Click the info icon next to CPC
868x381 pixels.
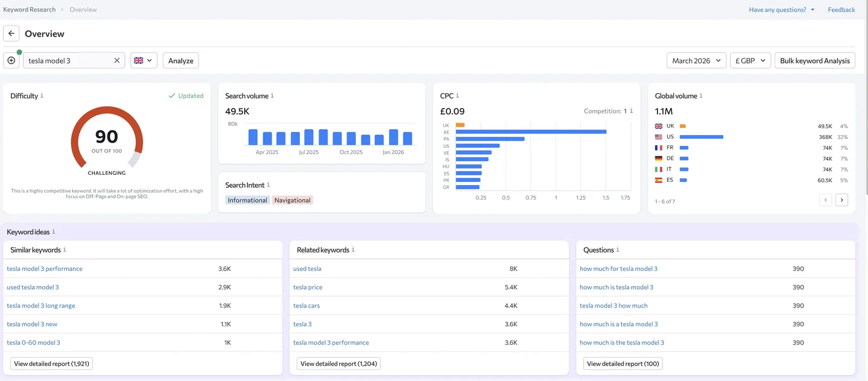coord(457,96)
